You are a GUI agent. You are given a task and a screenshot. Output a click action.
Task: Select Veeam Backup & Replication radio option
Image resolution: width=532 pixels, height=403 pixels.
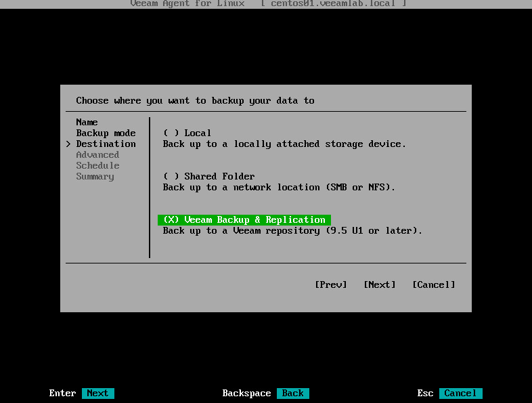point(244,219)
